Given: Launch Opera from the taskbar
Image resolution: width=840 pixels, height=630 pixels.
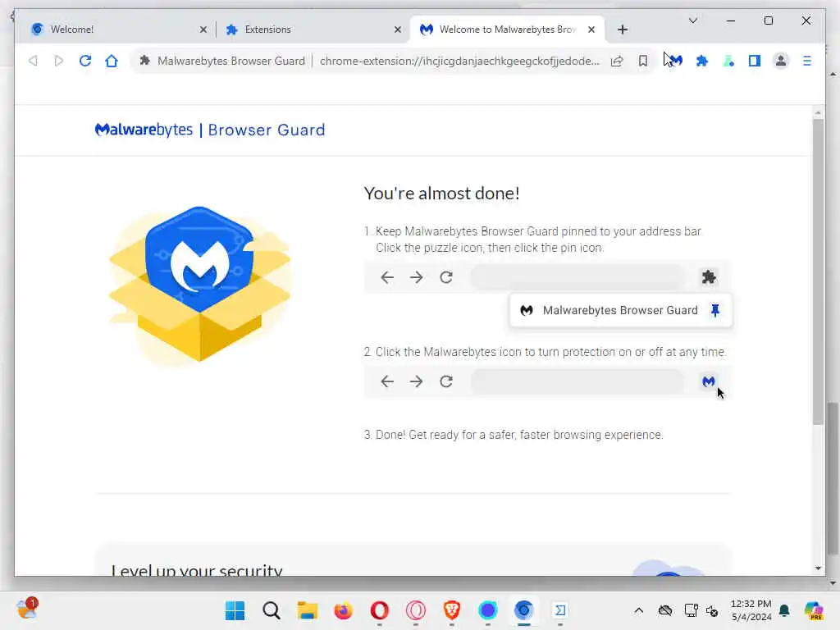Looking at the screenshot, I should tap(379, 610).
